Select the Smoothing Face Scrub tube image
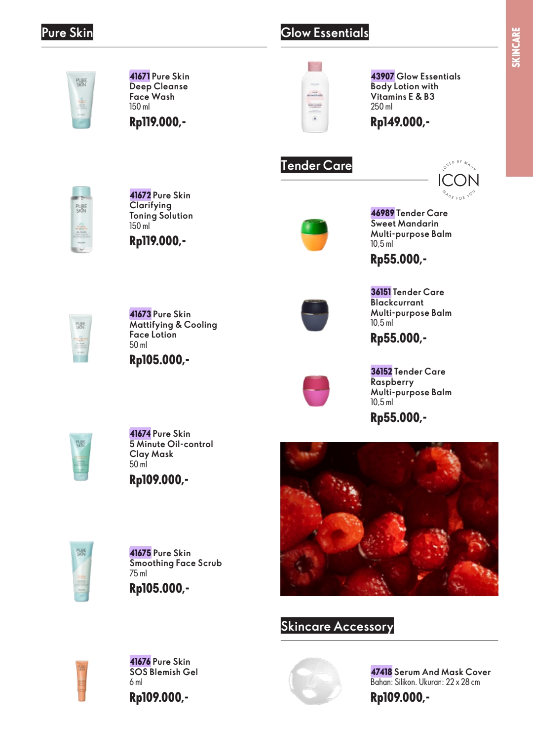533x756 pixels. pos(81,571)
